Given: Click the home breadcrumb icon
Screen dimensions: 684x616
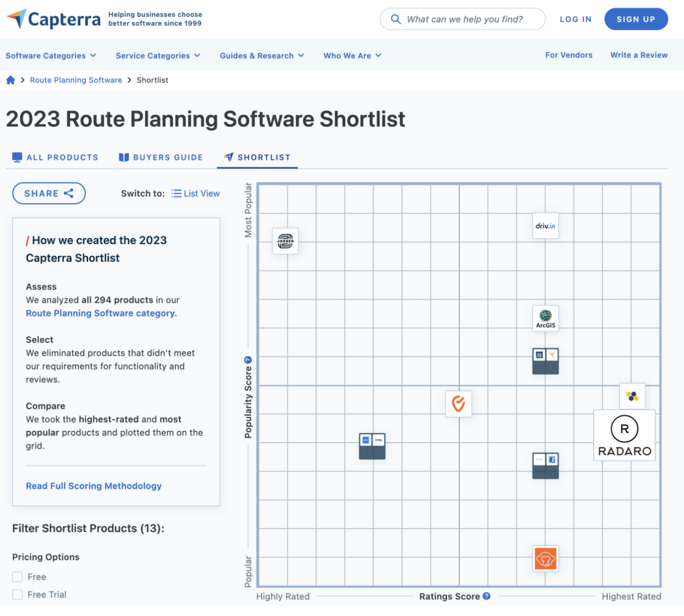Looking at the screenshot, I should 11,80.
